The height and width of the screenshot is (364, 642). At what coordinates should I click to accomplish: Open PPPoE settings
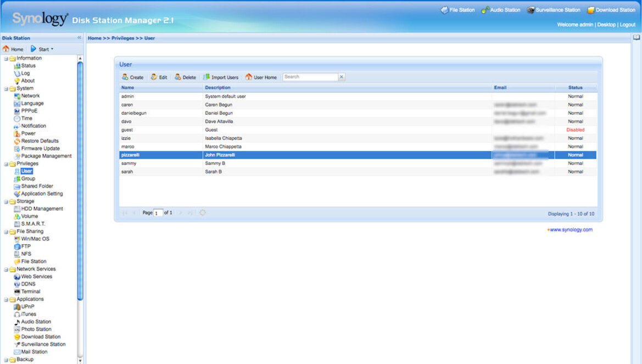coord(29,110)
